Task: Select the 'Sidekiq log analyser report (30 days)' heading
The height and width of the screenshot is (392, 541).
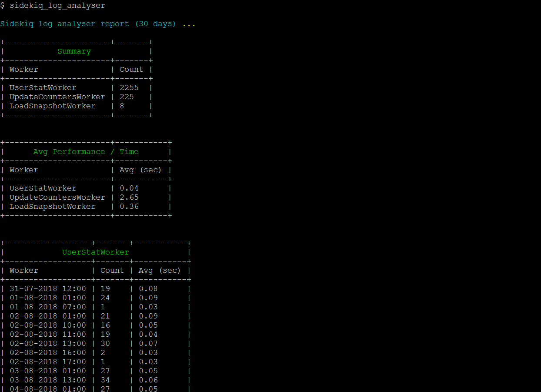Action: click(x=88, y=23)
